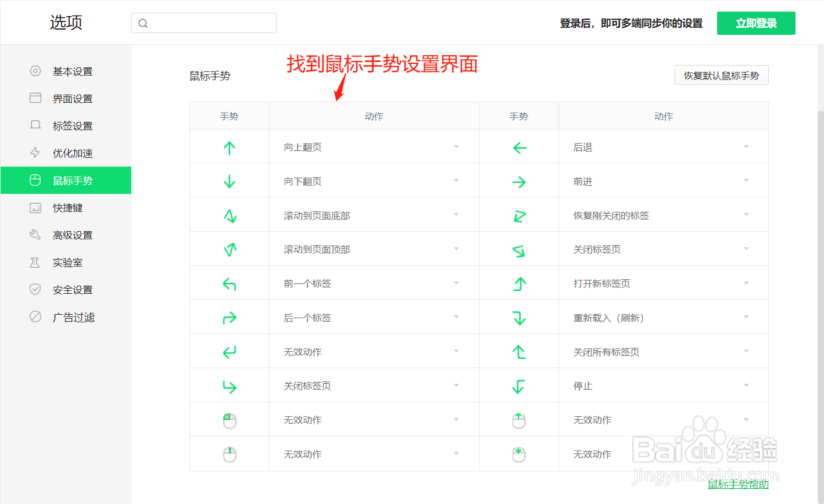Click the left arrow back gesture icon

click(x=520, y=147)
